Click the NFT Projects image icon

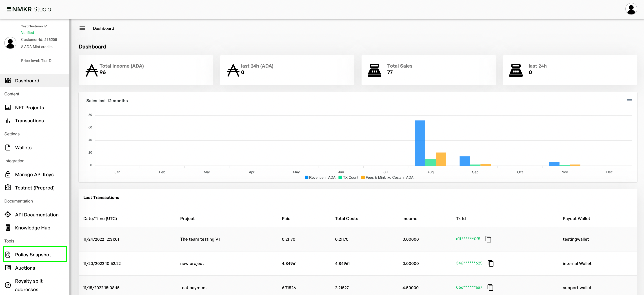(8, 107)
